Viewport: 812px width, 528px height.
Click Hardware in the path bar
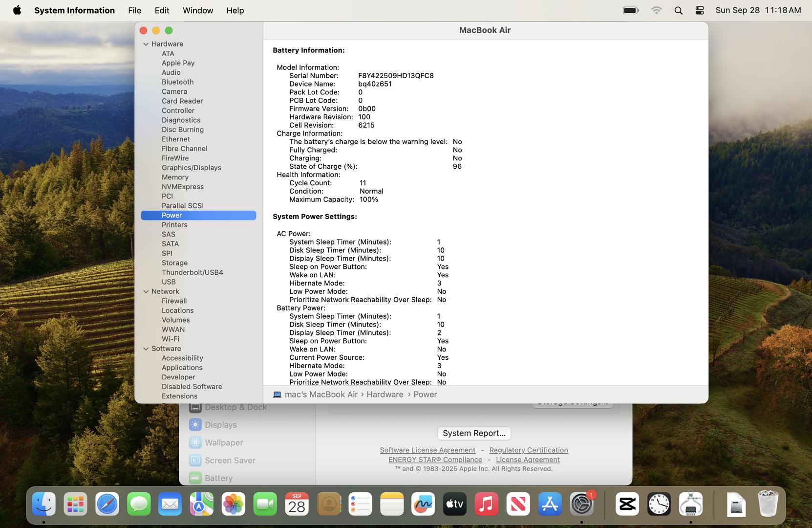(385, 395)
